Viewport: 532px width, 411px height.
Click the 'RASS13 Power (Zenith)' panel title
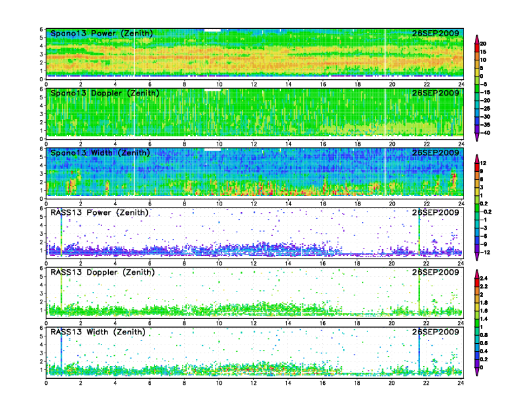[99, 213]
